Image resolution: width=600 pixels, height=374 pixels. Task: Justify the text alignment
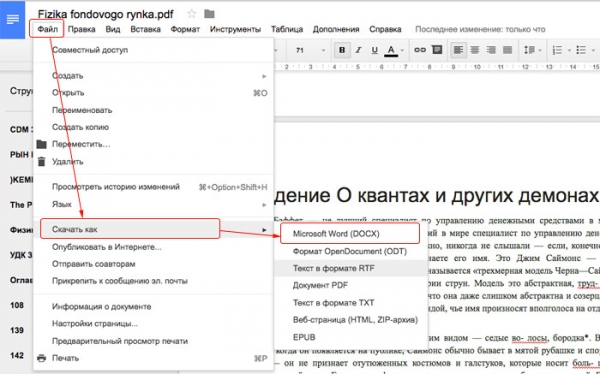pyautogui.click(x=507, y=50)
